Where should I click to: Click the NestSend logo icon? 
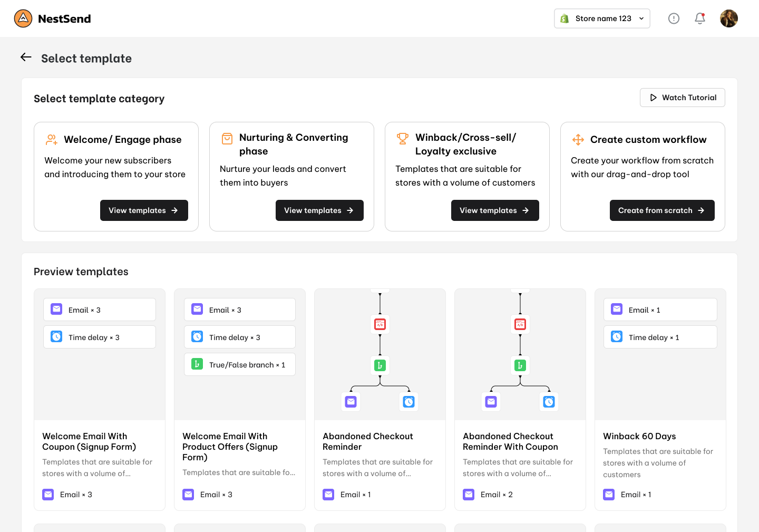point(23,18)
